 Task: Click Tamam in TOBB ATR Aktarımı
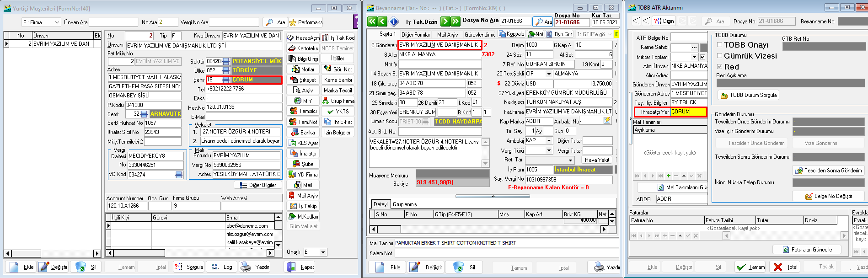[750, 267]
